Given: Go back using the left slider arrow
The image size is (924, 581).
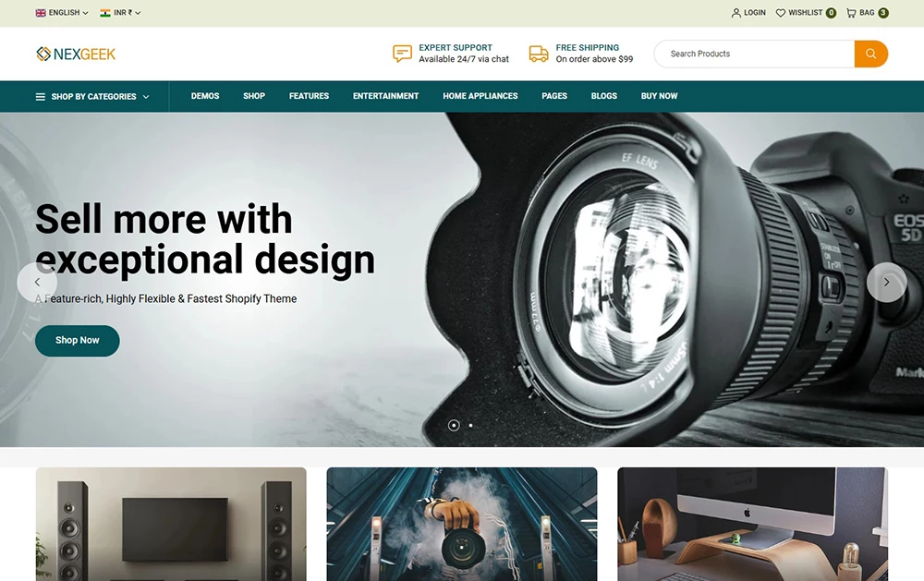Looking at the screenshot, I should 38,283.
